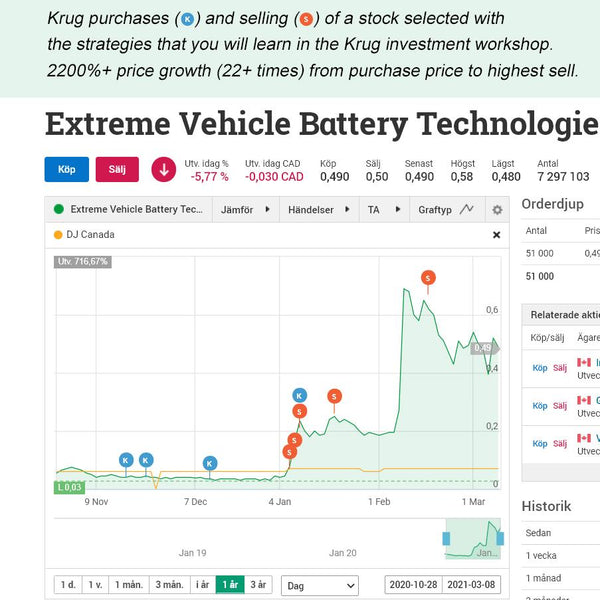Click the Canada flag in related stocks
This screenshot has height=600, width=600.
click(x=584, y=363)
